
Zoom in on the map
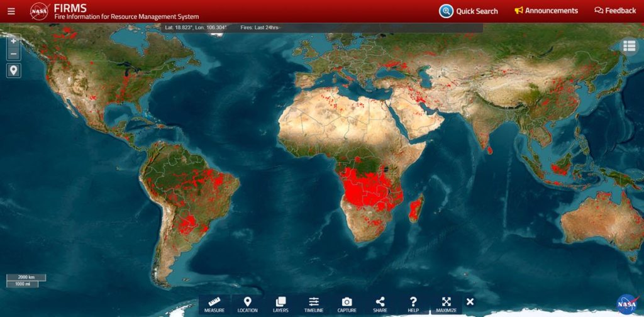14,40
